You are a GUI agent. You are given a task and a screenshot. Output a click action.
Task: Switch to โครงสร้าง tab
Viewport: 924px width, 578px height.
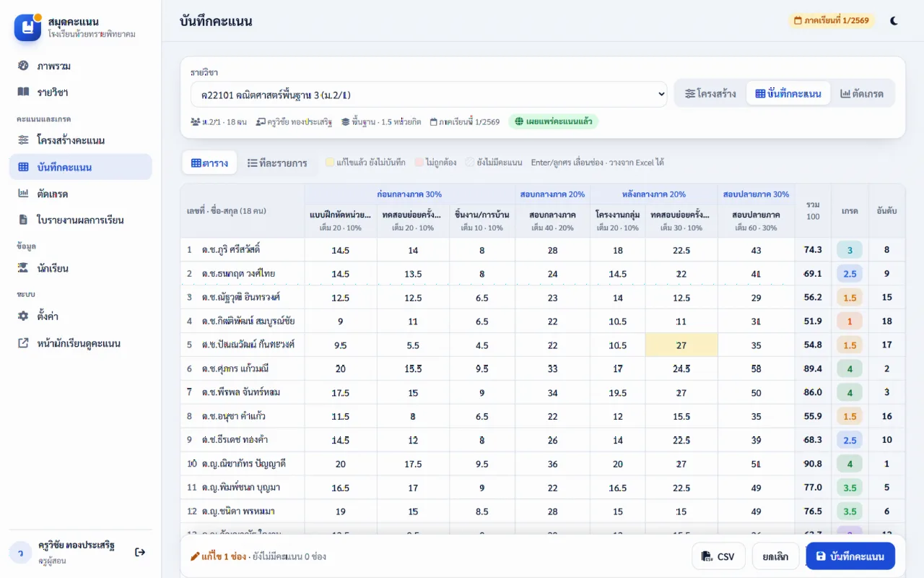pyautogui.click(x=710, y=93)
